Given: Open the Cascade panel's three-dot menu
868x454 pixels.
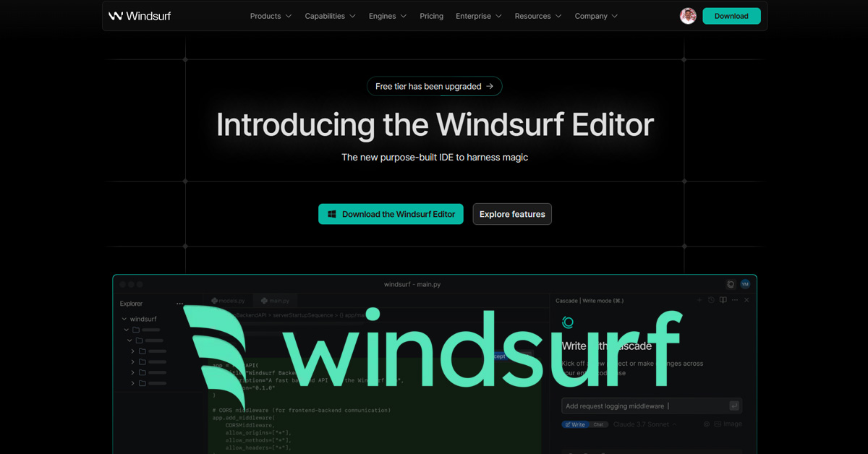Looking at the screenshot, I should tap(735, 300).
